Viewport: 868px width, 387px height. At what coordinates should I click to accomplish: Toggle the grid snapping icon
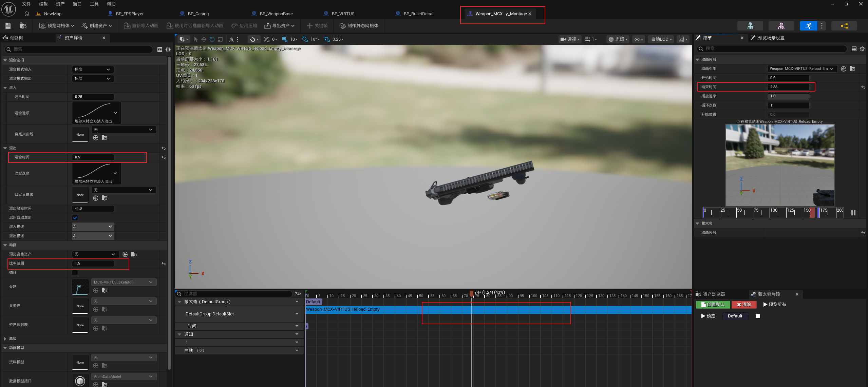pos(285,39)
